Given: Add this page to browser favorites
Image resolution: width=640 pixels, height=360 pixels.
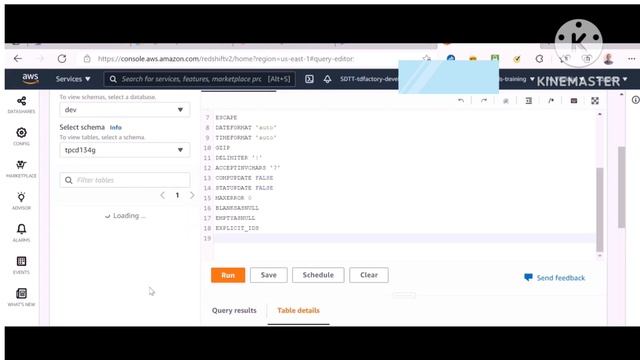Looking at the screenshot, I should (x=427, y=59).
